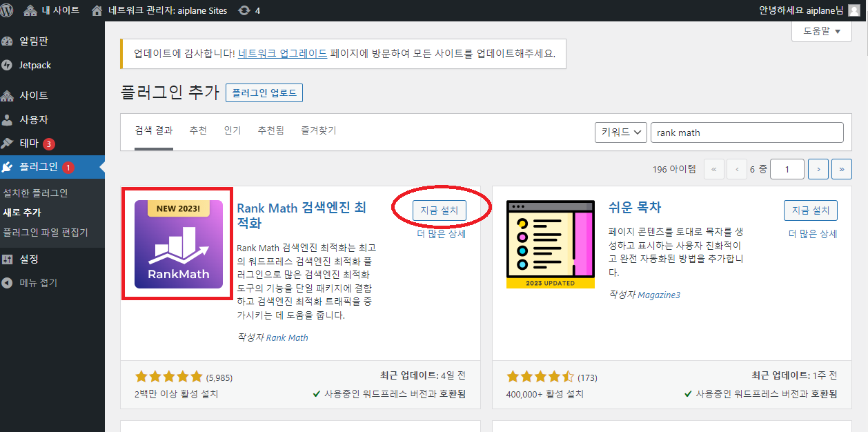Select the Add New (새로 추가) submenu
Image resolution: width=868 pixels, height=432 pixels.
(x=22, y=213)
